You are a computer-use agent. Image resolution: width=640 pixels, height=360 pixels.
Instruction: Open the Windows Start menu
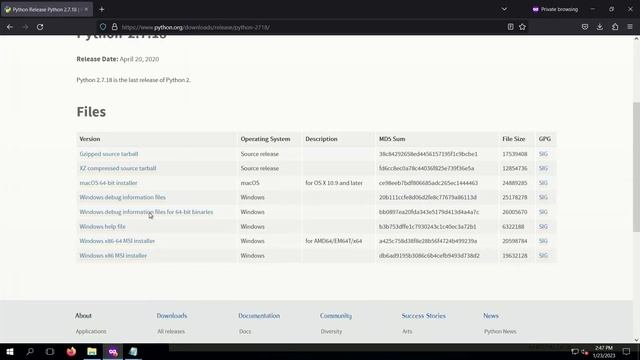pyautogui.click(x=10, y=351)
